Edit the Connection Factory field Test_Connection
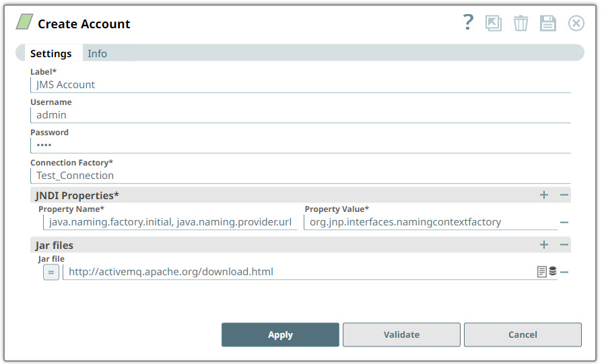This screenshot has width=604, height=364. coord(300,176)
